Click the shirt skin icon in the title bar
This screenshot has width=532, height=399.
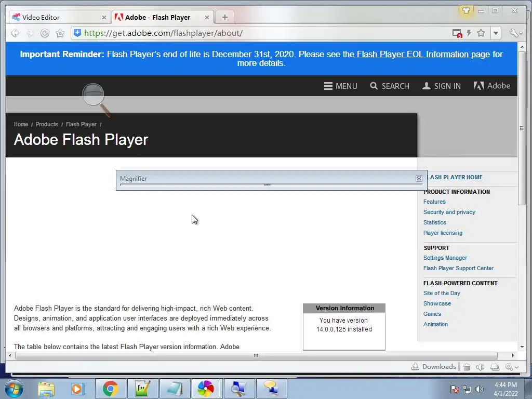pos(466,10)
